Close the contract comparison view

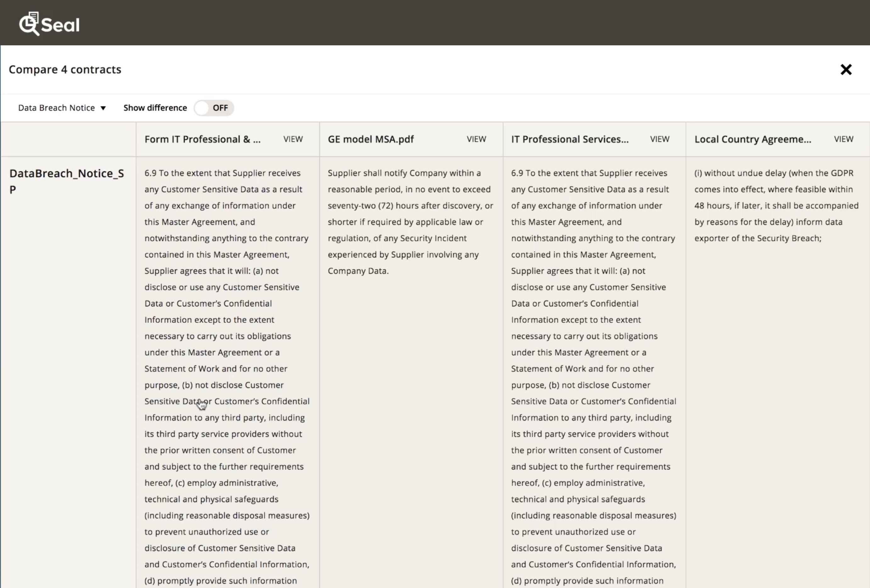coord(846,69)
